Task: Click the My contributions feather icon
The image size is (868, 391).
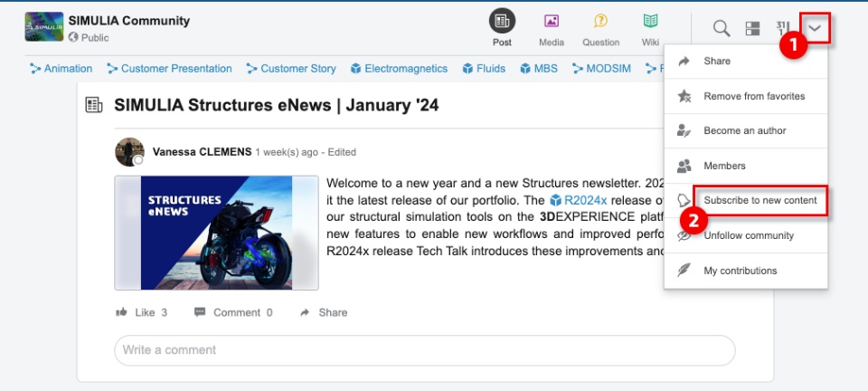Action: pos(684,271)
